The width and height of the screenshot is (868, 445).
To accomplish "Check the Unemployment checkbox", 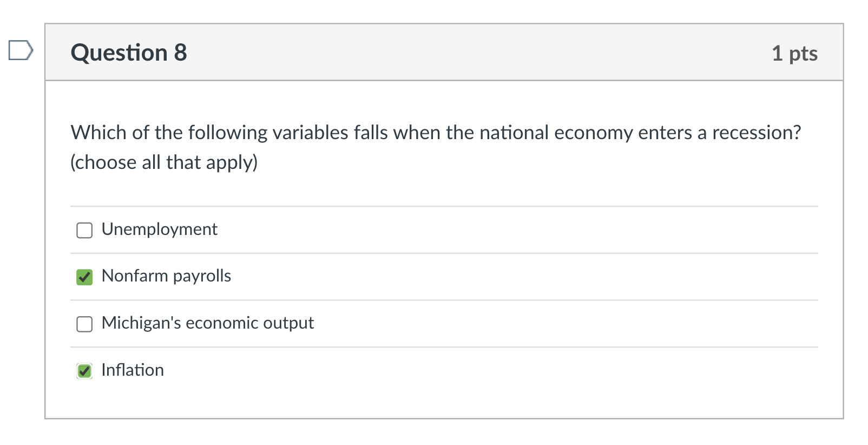I will pyautogui.click(x=84, y=230).
